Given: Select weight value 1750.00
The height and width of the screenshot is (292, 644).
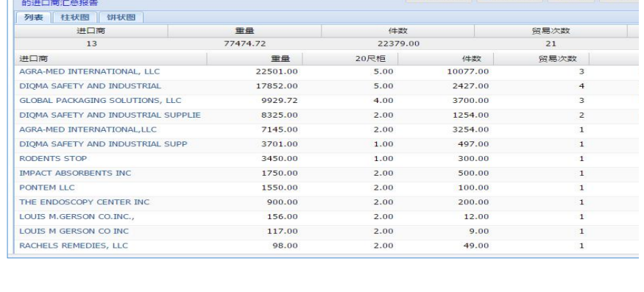Looking at the screenshot, I should [279, 173].
